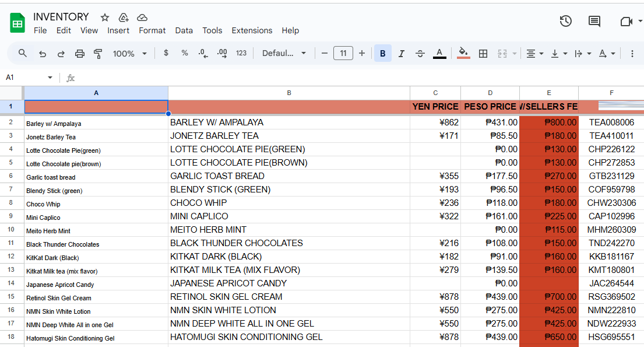The height and width of the screenshot is (347, 644).
Task: Open the Extensions menu
Action: click(252, 30)
